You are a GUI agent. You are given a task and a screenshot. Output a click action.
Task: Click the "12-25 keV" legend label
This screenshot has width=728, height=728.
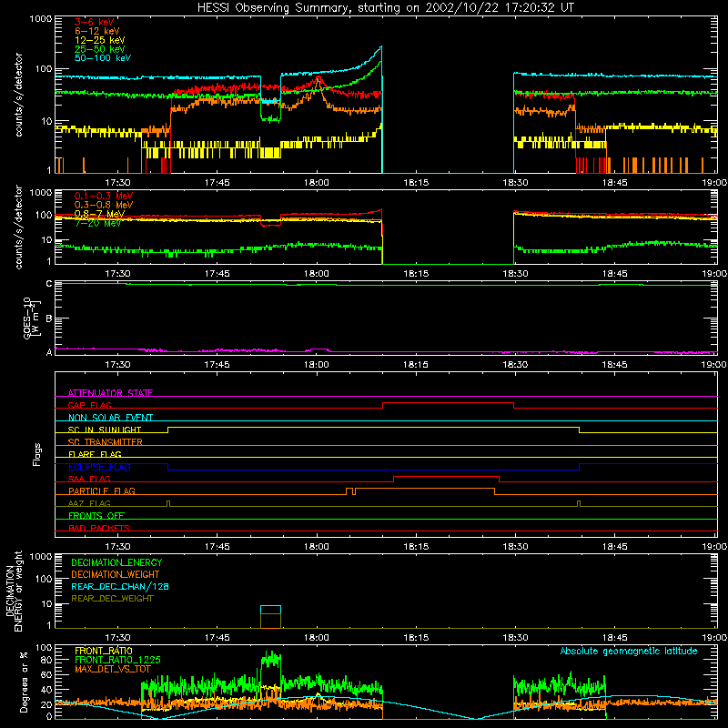[x=99, y=40]
